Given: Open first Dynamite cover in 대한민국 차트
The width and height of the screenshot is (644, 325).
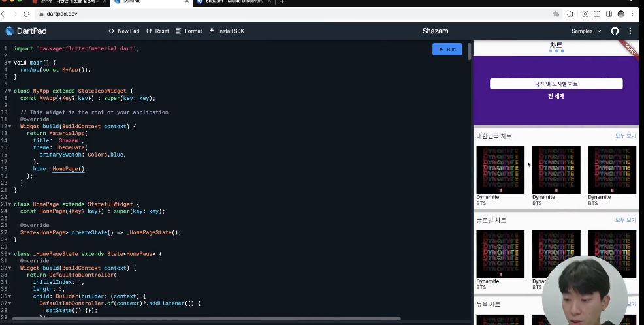Looking at the screenshot, I should click(x=500, y=170).
